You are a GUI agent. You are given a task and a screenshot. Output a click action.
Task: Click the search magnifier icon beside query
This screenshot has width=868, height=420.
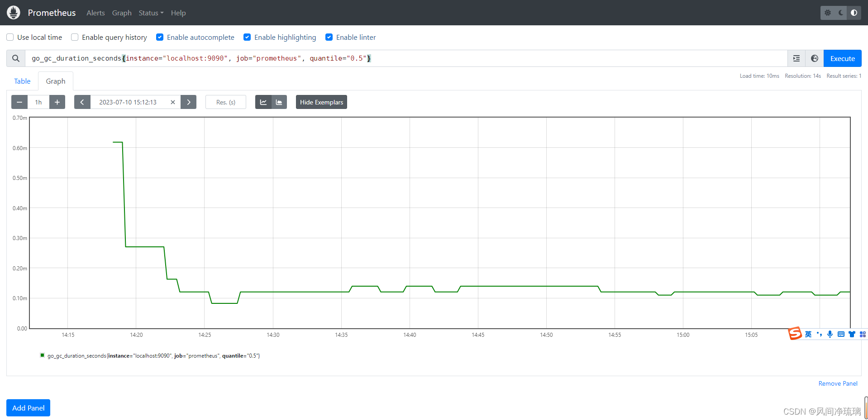[x=16, y=58]
